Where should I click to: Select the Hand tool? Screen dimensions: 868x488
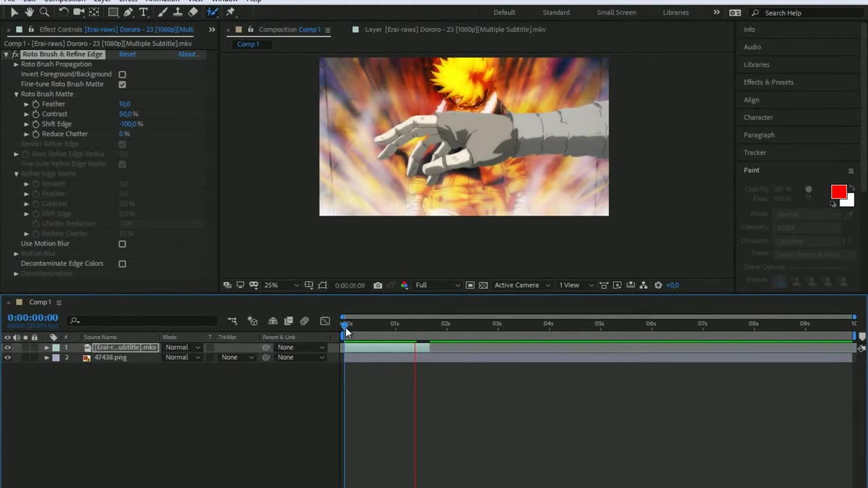(x=29, y=12)
